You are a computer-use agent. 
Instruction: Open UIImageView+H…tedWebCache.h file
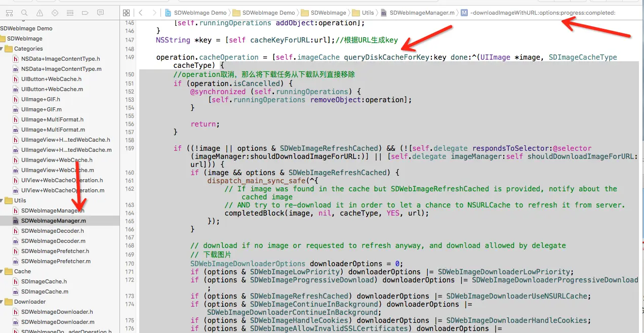[65, 140]
